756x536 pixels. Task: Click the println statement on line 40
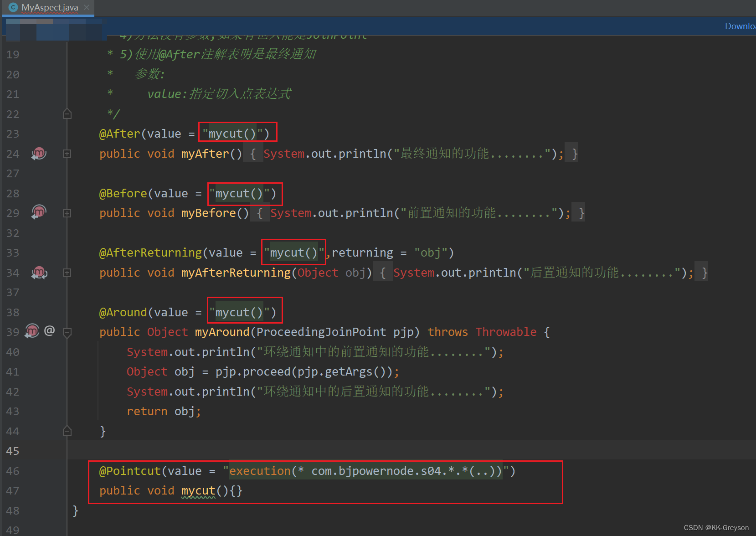tap(315, 352)
